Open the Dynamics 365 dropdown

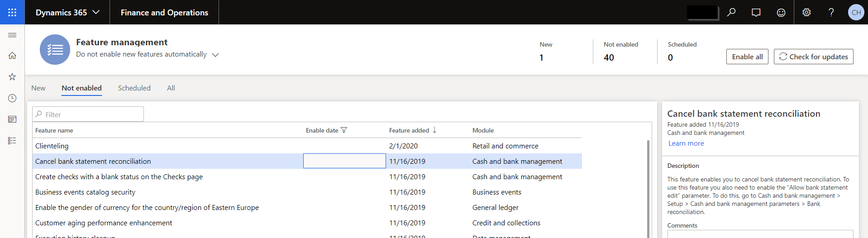[67, 12]
